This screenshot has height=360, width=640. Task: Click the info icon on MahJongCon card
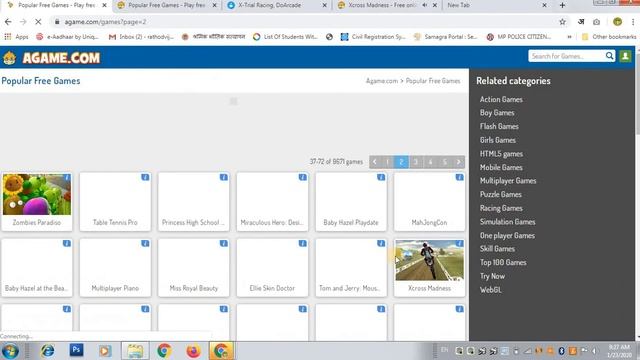[459, 177]
